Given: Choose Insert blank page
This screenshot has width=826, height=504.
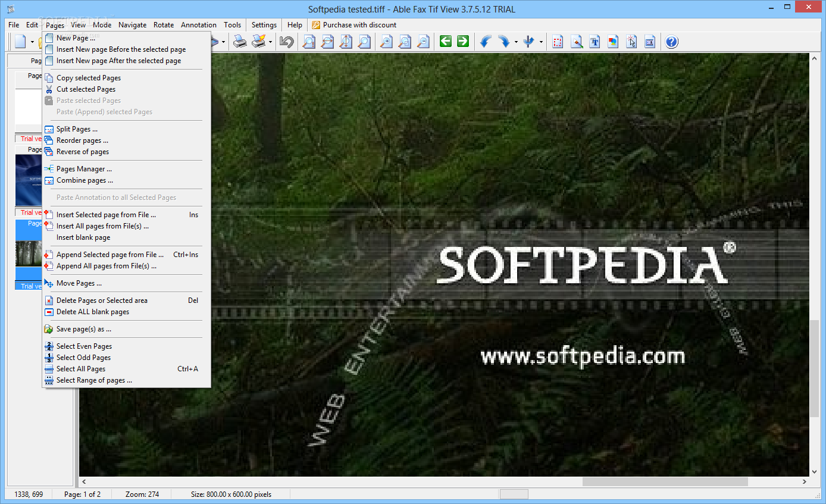Looking at the screenshot, I should 126,237.
